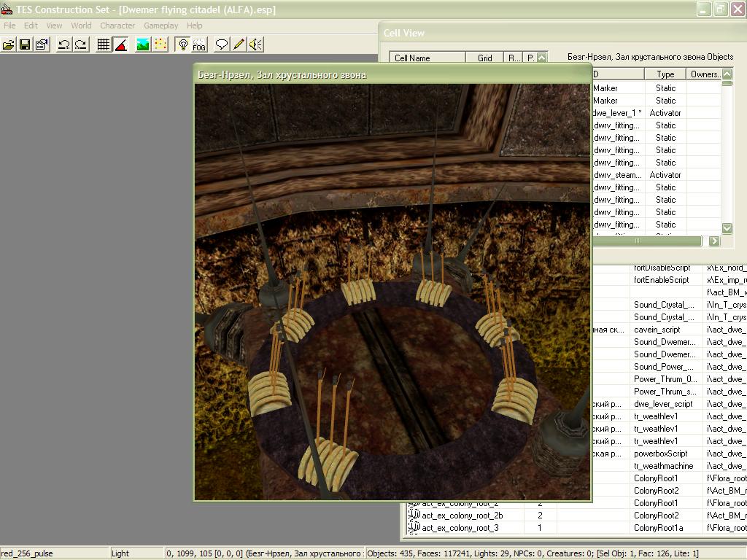Open the Dialogue editor speech bubble
This screenshot has width=747, height=560.
222,44
